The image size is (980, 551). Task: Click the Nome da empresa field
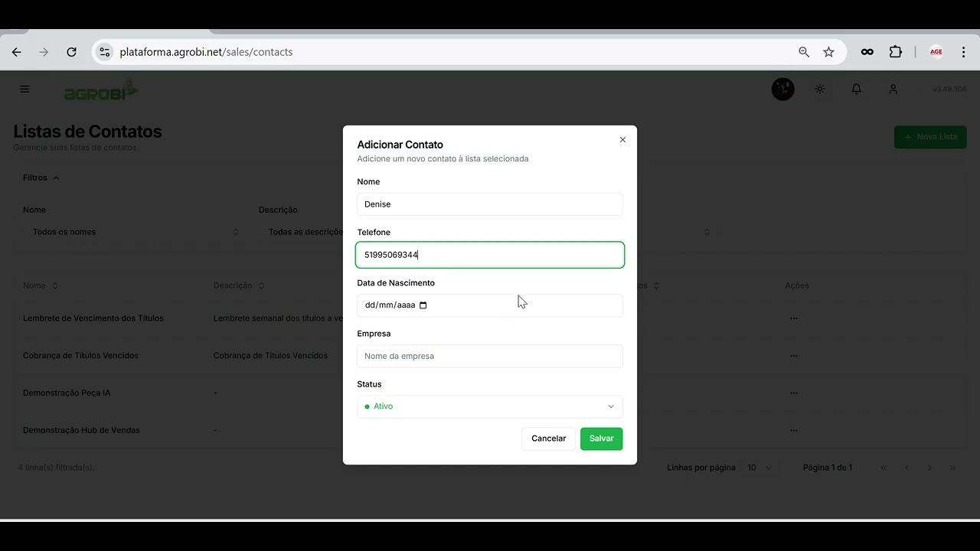tap(490, 356)
